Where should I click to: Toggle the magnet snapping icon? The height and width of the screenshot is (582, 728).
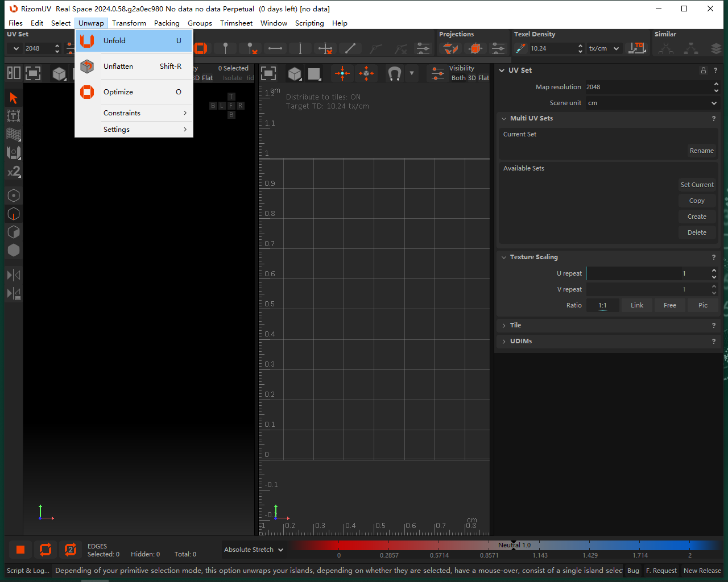click(x=394, y=73)
